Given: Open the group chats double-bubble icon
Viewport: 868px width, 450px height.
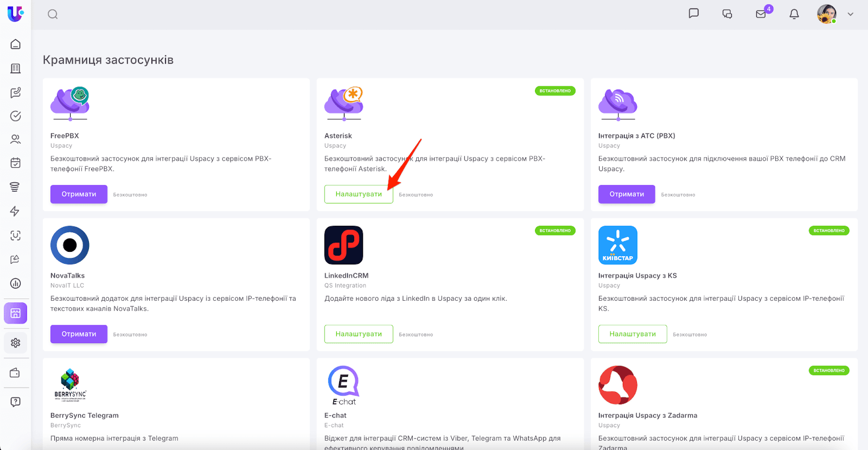Looking at the screenshot, I should pos(727,14).
